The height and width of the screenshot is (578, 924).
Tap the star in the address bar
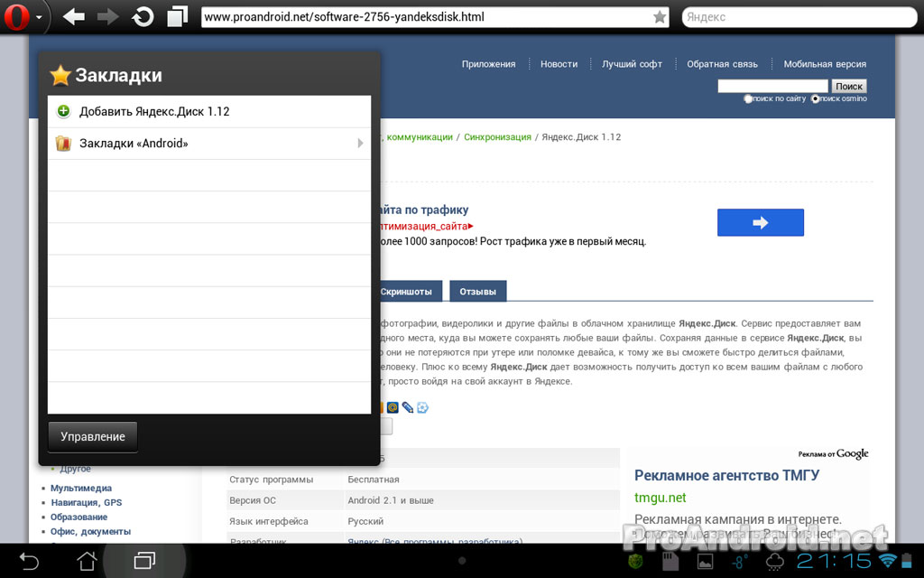[660, 17]
